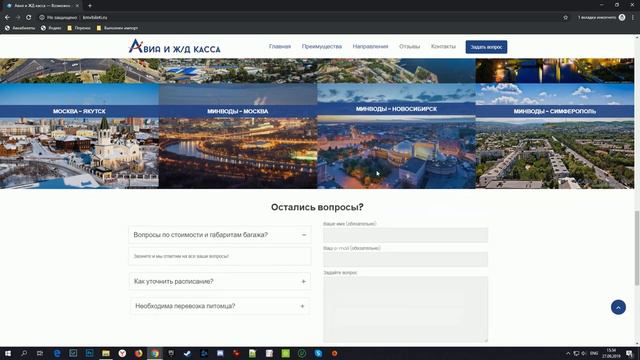
Task: Open Windows taskbar search
Action: 24,353
